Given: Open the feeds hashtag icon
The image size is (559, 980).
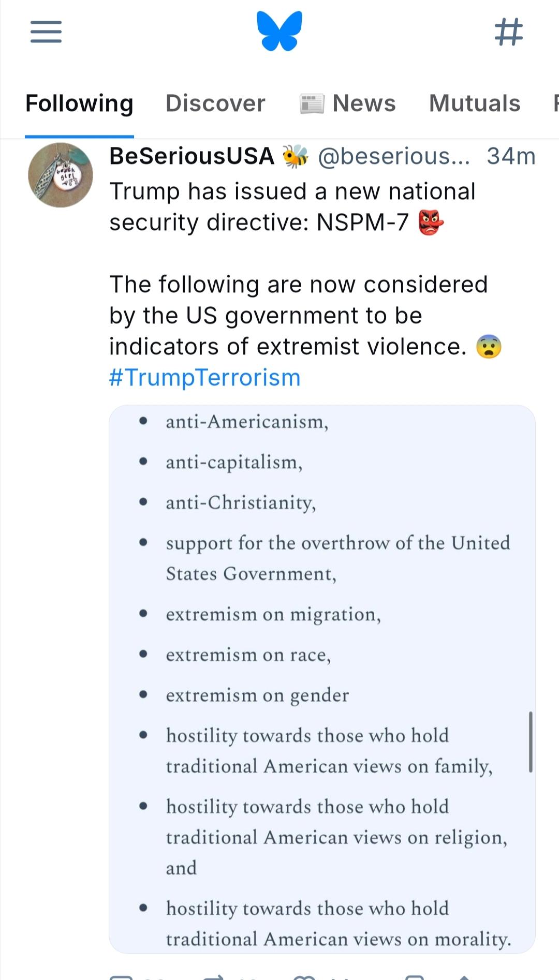Looking at the screenshot, I should (x=509, y=32).
